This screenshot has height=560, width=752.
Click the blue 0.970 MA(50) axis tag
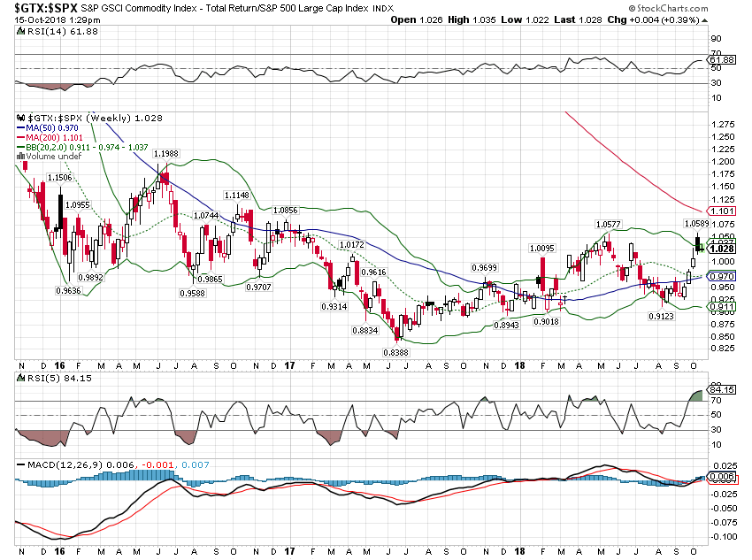[722, 277]
